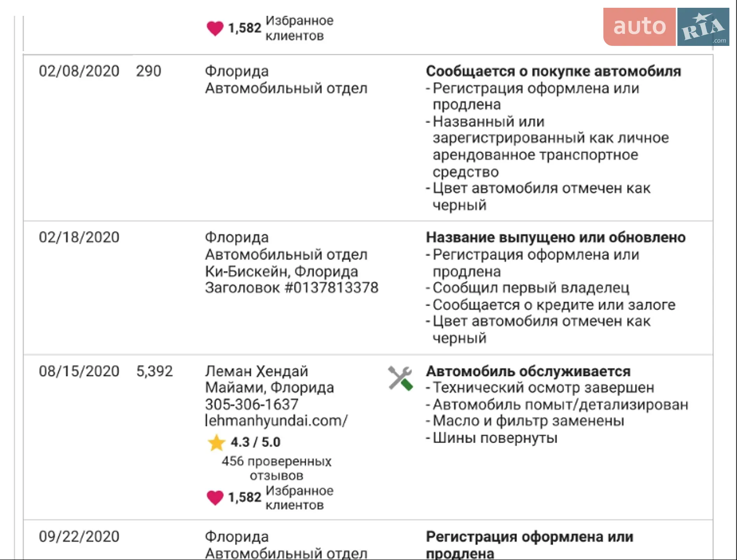This screenshot has height=560, width=737.
Task: Select the 02/18/2020 date entry
Action: [x=79, y=237]
